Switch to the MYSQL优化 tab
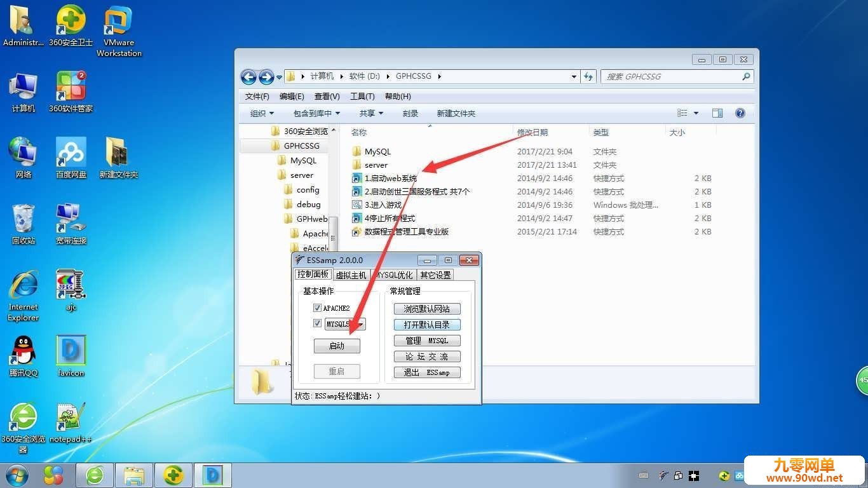 pyautogui.click(x=393, y=275)
